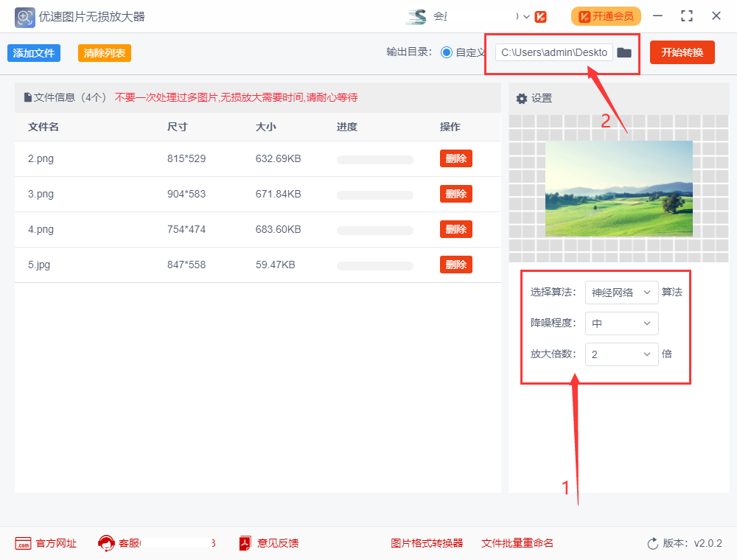The width and height of the screenshot is (737, 560).
Task: Click the 意见反馈 feedback icon
Action: (244, 543)
